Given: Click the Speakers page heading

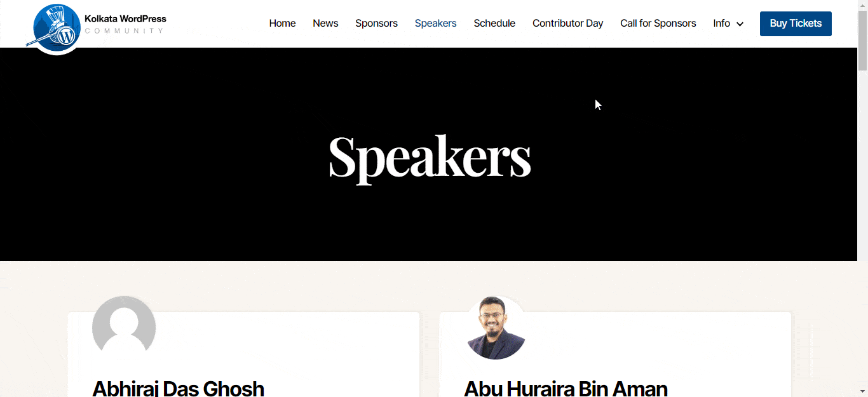Looking at the screenshot, I should click(x=430, y=158).
